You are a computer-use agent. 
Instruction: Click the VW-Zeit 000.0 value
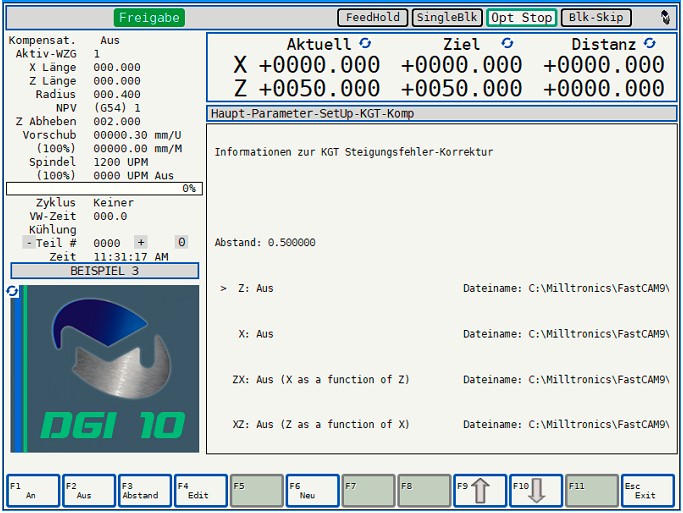click(x=110, y=216)
